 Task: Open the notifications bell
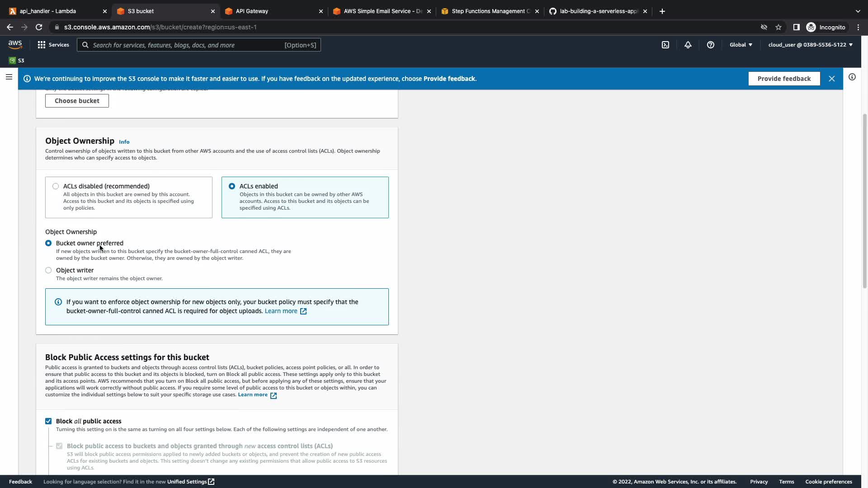pos(688,45)
